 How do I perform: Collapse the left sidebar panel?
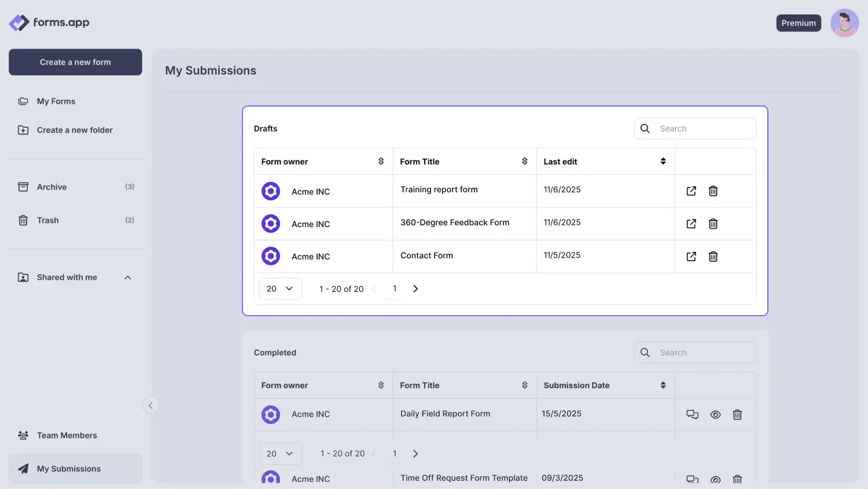[x=150, y=405]
